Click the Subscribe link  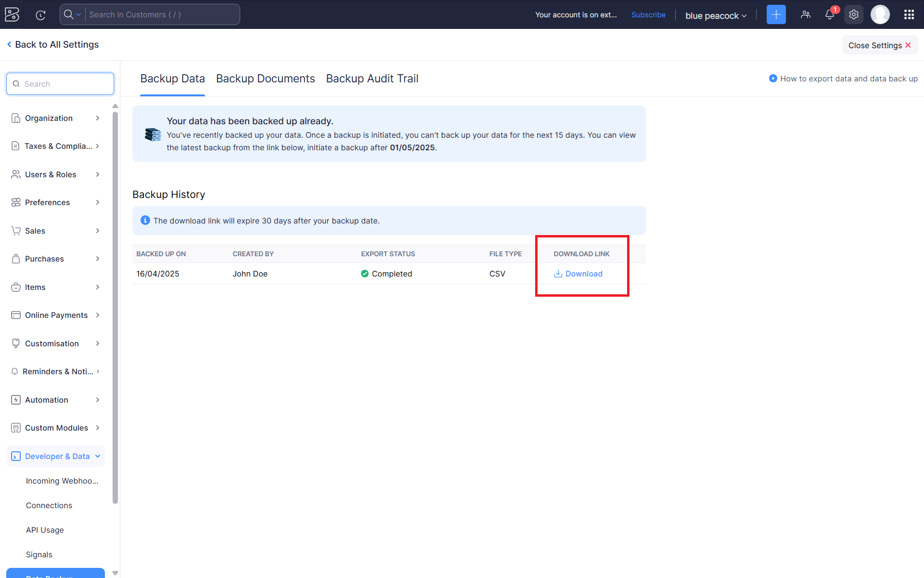pos(648,15)
